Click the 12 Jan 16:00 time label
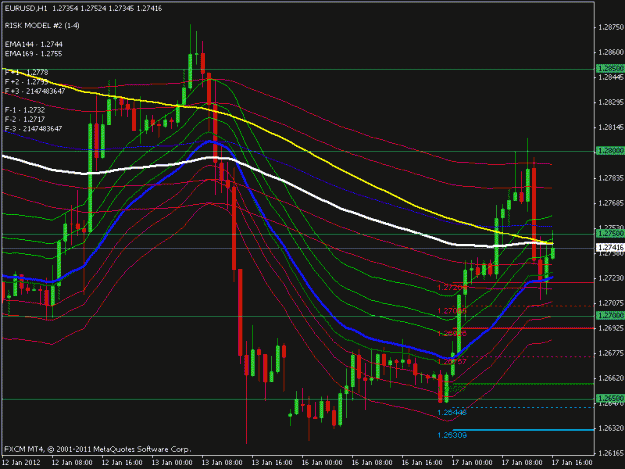 click(x=122, y=463)
